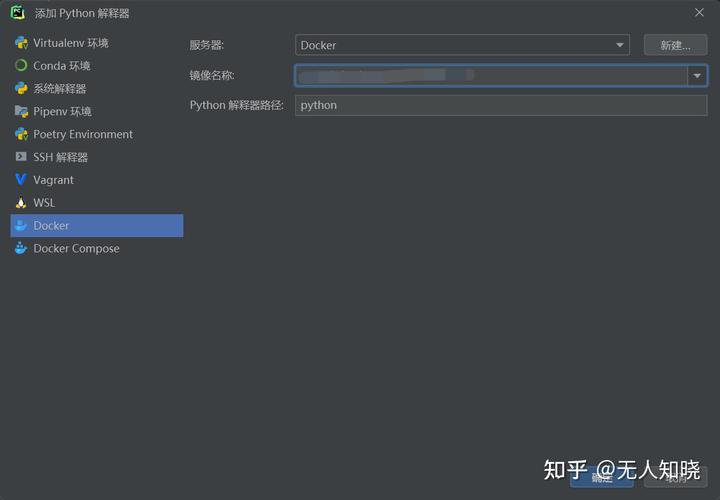Image resolution: width=720 pixels, height=500 pixels.
Task: Click the SSH interpreter terminal icon
Action: click(21, 157)
